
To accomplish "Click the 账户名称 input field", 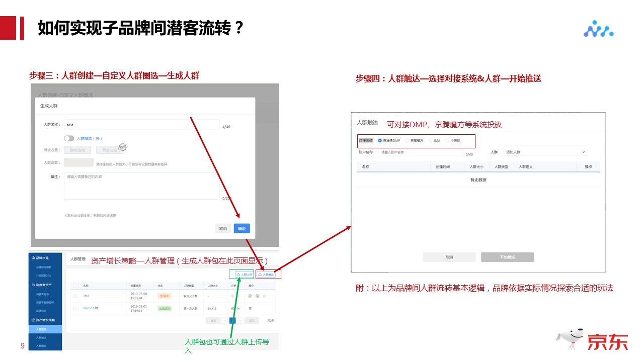I will pos(420,152).
